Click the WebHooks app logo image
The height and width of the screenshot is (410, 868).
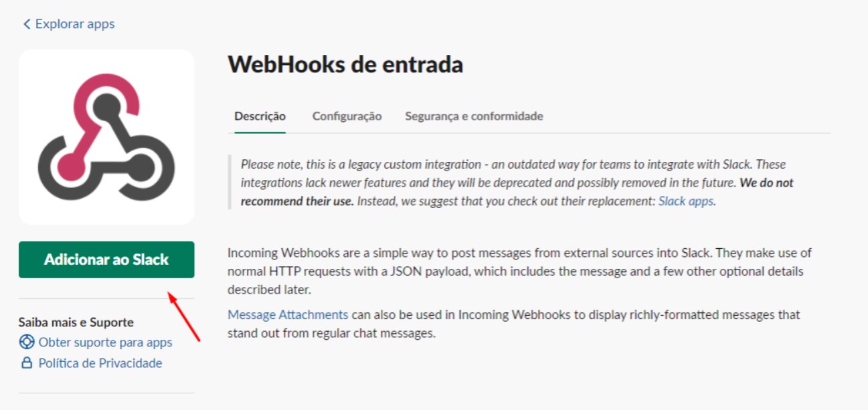point(106,136)
